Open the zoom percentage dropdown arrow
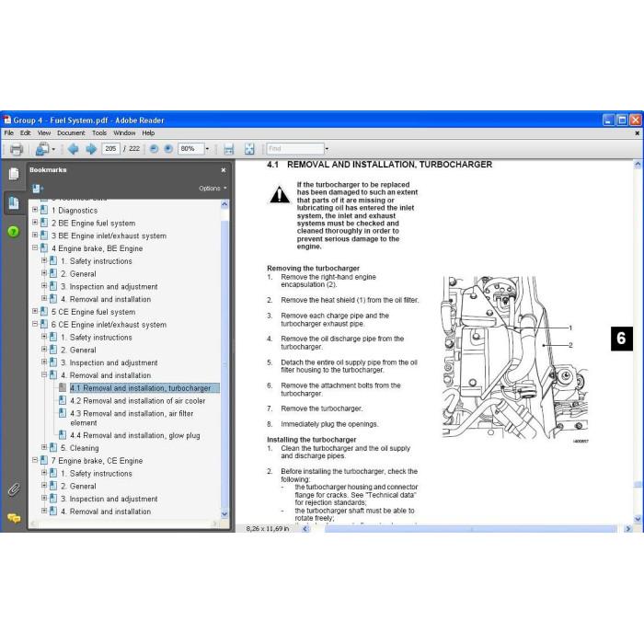Viewport: 644px width, 644px height. 207,149
